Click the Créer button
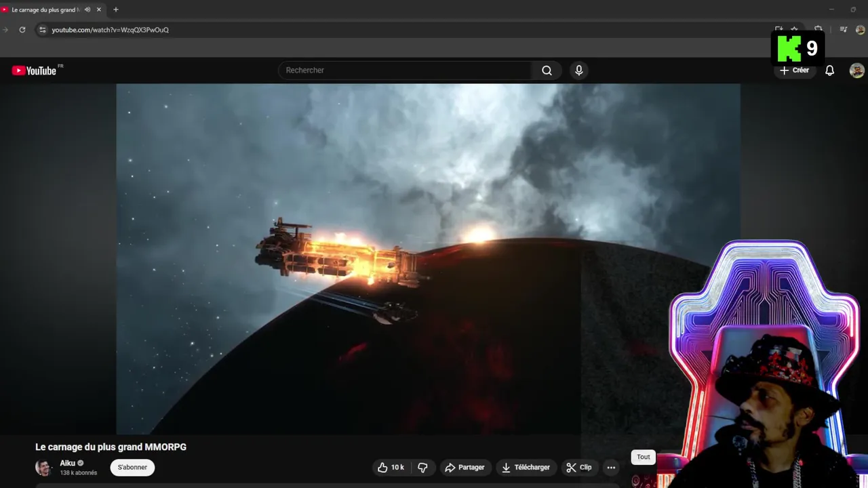 795,70
